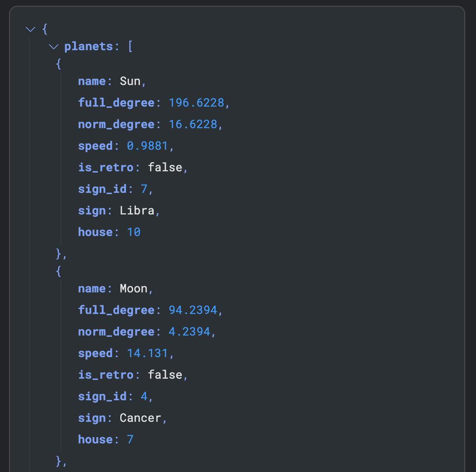Click the Libra sign value
The width and height of the screenshot is (476, 472).
(x=137, y=211)
